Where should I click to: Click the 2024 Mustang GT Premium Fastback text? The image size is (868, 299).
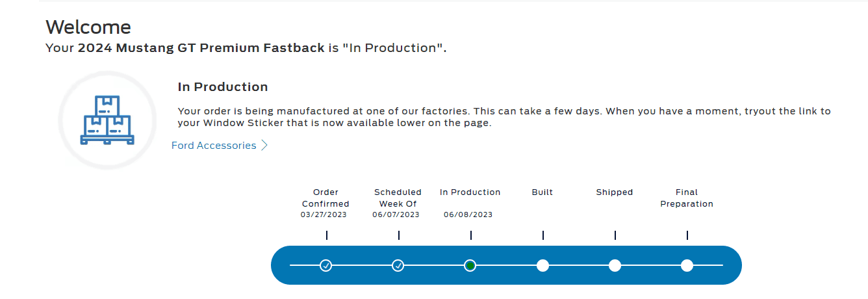click(201, 48)
